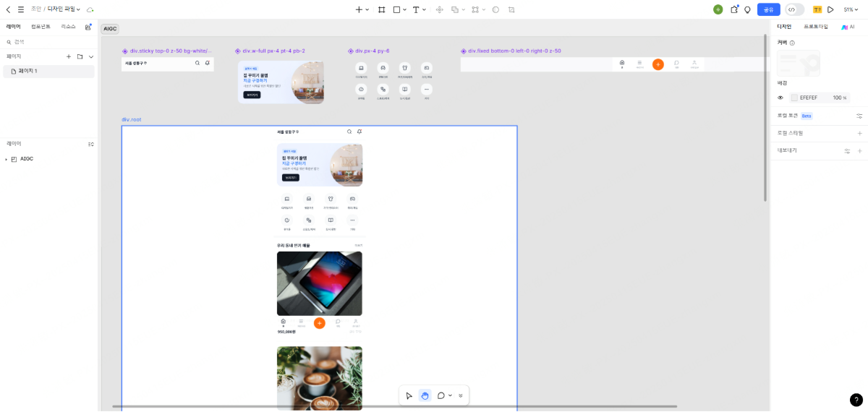Screen dimensions: 868x412
Task: Open the help question mark button
Action: coord(856,400)
